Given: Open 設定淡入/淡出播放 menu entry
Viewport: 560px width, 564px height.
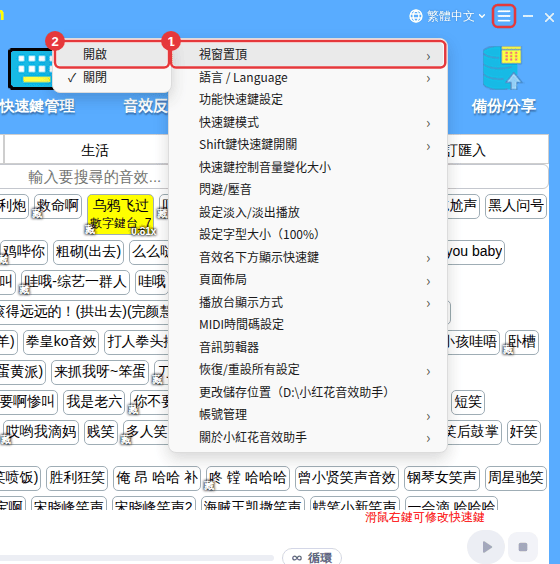Looking at the screenshot, I should click(x=308, y=212).
